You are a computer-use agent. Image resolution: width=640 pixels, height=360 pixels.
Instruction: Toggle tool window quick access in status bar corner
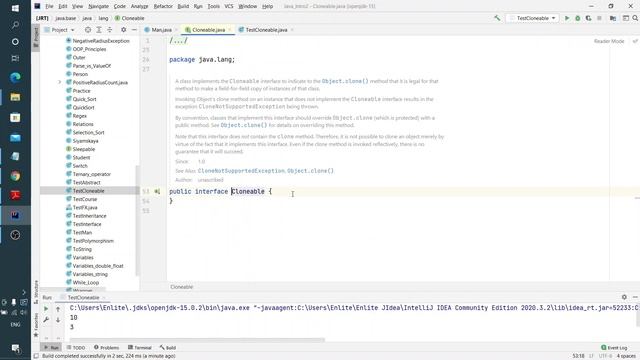(36, 356)
